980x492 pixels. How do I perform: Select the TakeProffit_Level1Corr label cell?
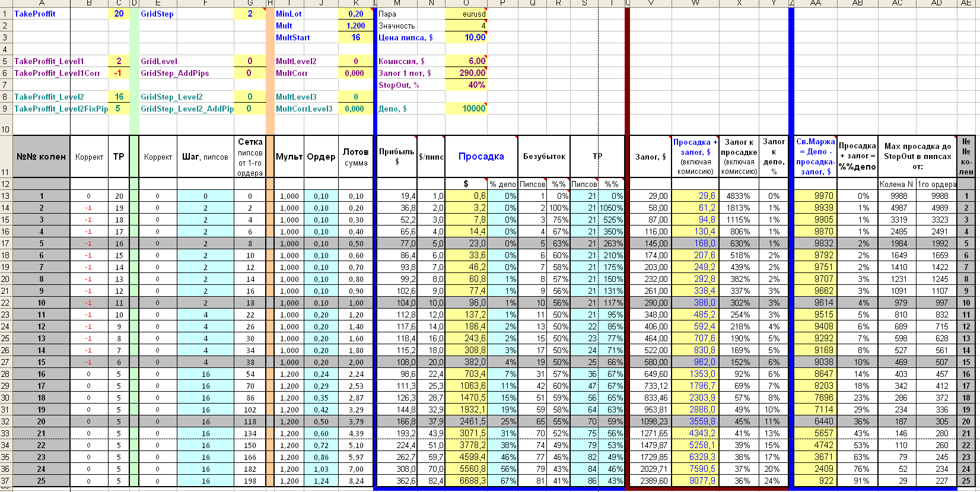pos(60,73)
